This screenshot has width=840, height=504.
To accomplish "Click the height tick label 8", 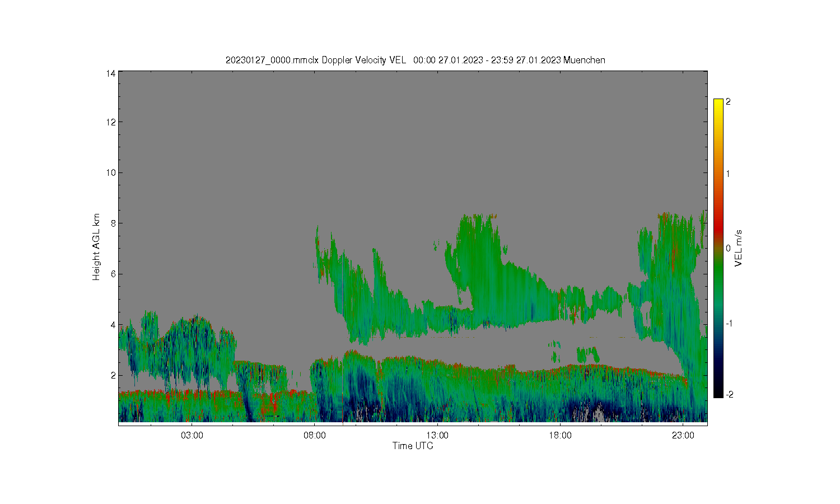I will coord(113,223).
